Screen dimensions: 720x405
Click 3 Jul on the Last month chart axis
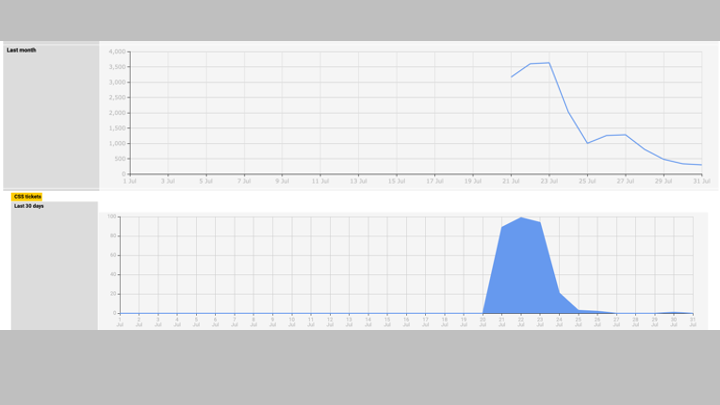click(168, 181)
